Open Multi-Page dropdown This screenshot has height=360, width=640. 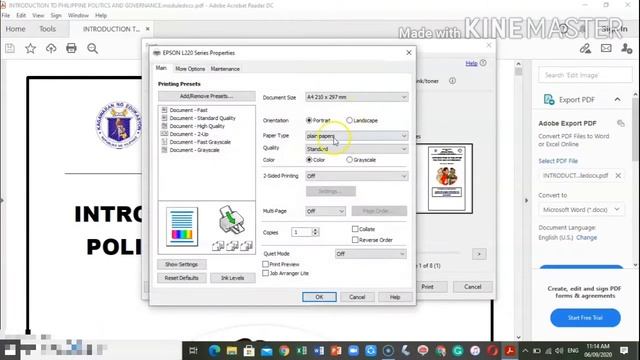click(x=325, y=211)
